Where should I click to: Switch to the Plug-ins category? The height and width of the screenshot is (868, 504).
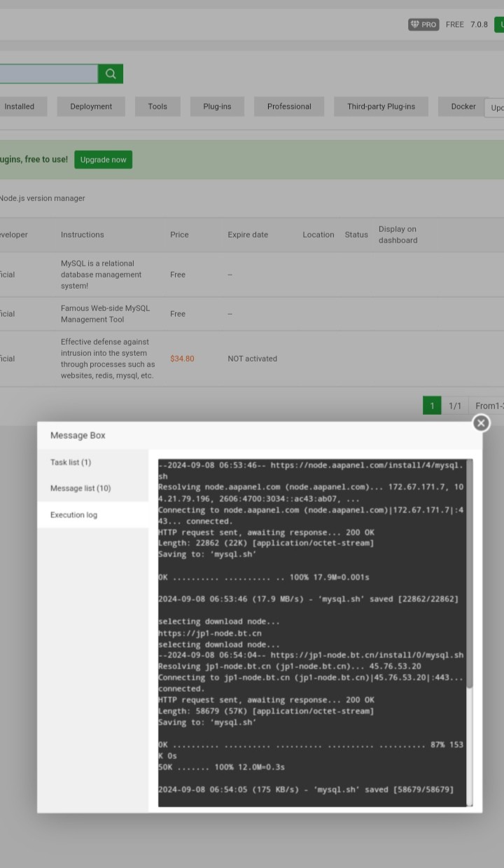[x=217, y=106]
